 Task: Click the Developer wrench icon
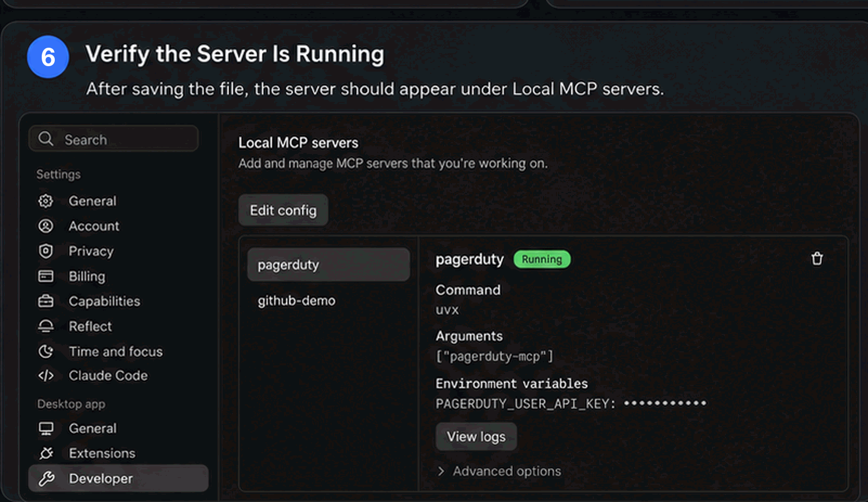click(x=46, y=478)
